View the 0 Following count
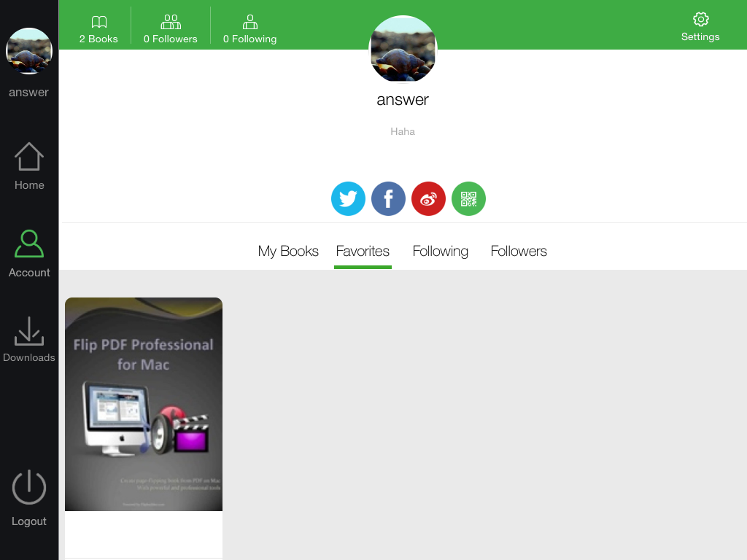Image resolution: width=747 pixels, height=560 pixels. click(x=249, y=29)
